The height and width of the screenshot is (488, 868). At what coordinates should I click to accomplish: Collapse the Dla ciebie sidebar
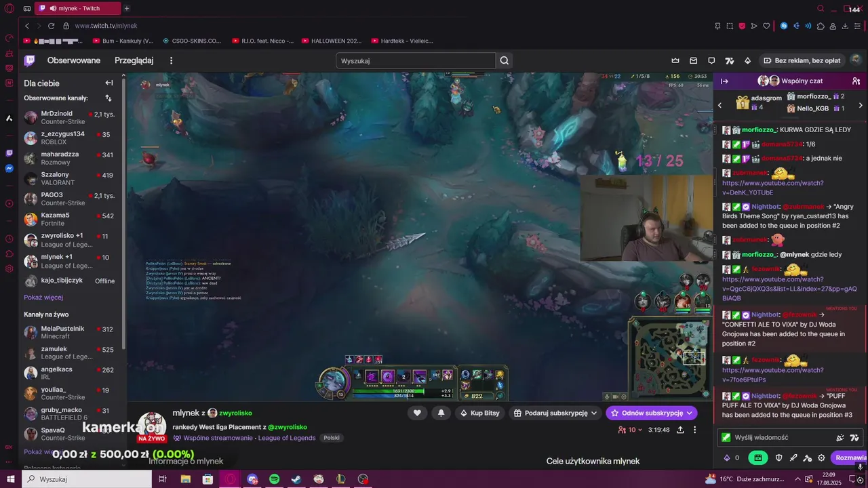click(108, 83)
